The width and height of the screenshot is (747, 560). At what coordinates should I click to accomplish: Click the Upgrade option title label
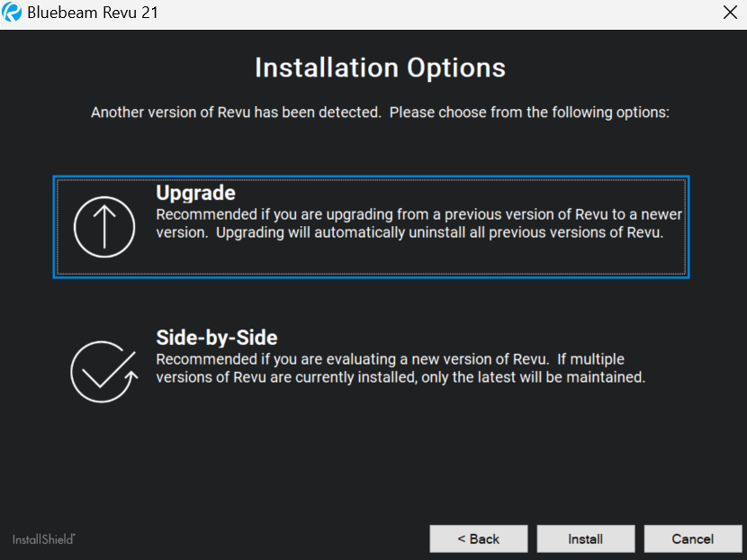tap(195, 193)
